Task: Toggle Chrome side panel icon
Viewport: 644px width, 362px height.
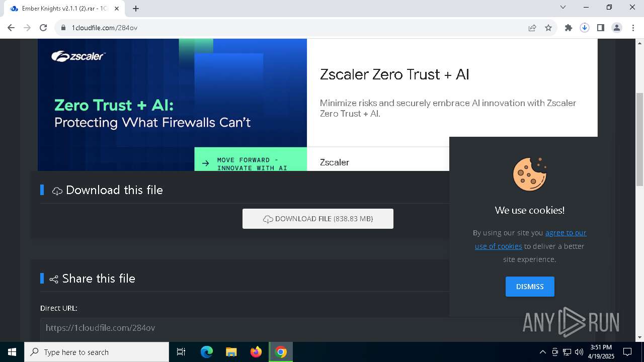Action: pos(601,28)
